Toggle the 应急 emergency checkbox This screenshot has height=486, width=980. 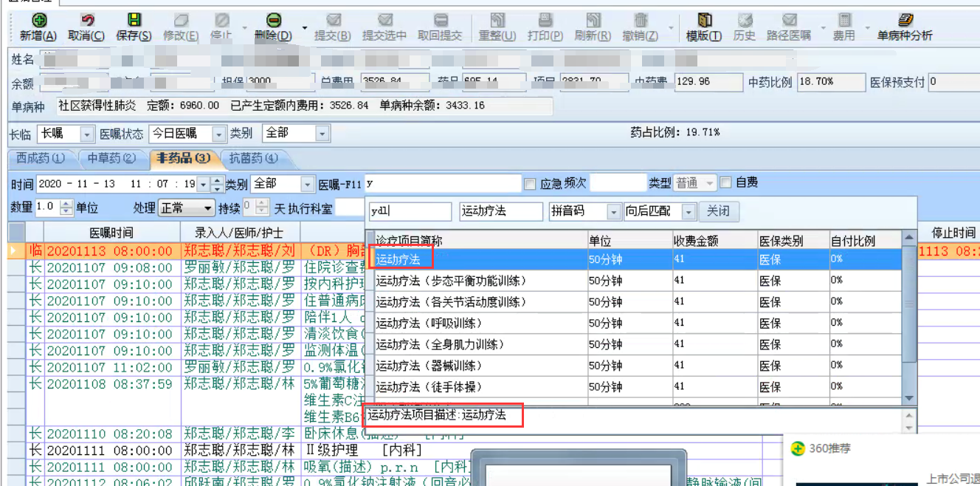(529, 183)
